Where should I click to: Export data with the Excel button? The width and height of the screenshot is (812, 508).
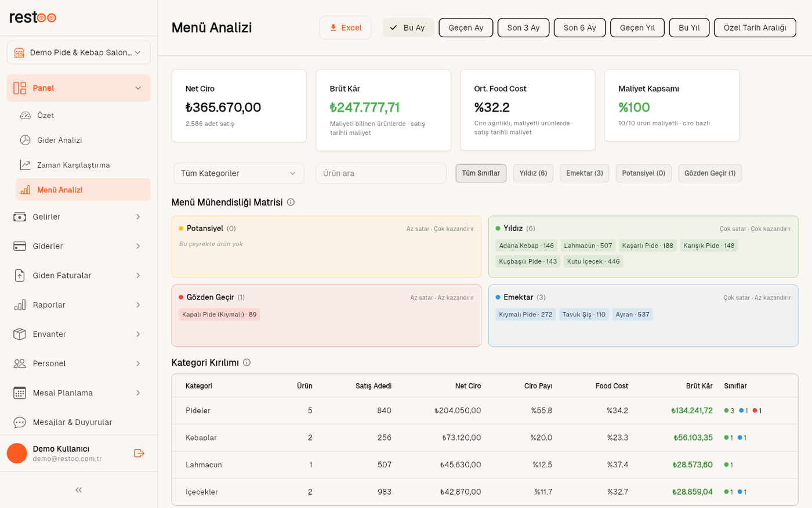pos(345,28)
